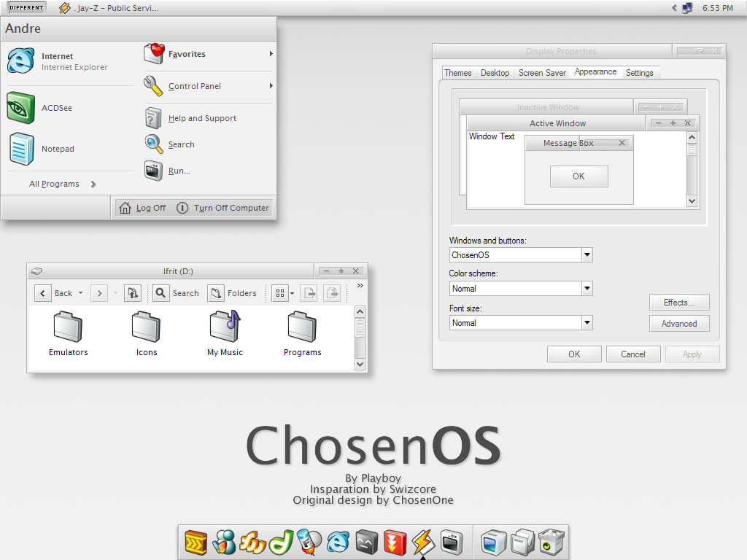The width and height of the screenshot is (747, 560).
Task: Click Cancel in Display Properties
Action: coord(632,354)
